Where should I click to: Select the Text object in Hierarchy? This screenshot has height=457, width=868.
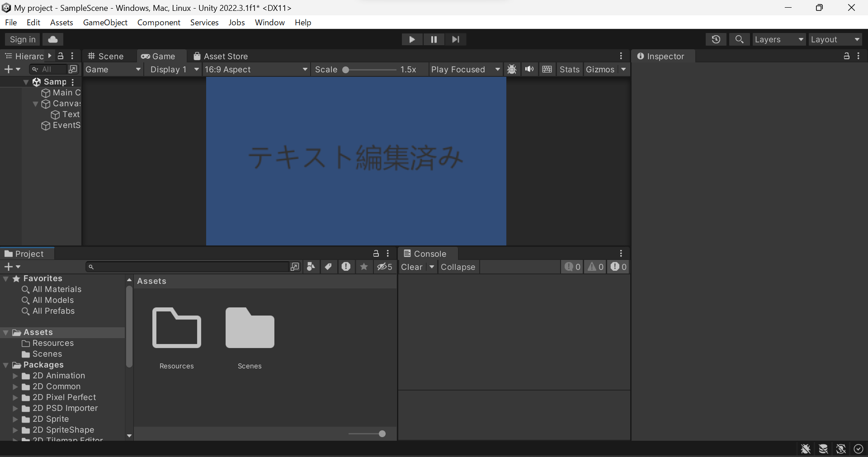[66, 114]
